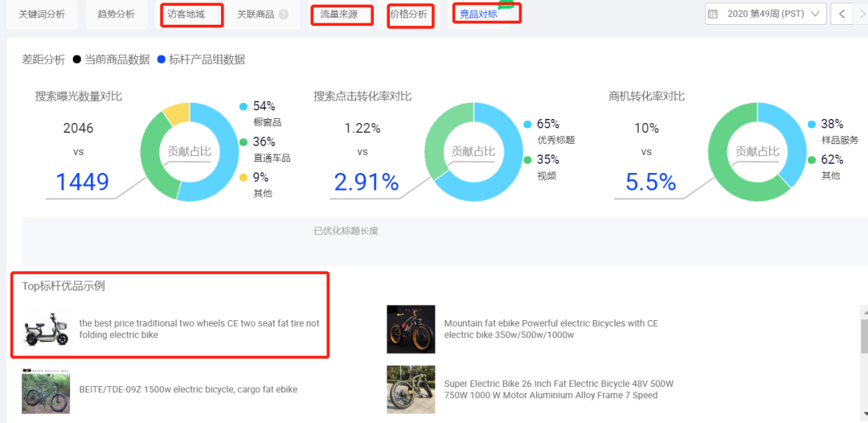Click the 搜索曝光数量对比 donut chart

tap(190, 152)
